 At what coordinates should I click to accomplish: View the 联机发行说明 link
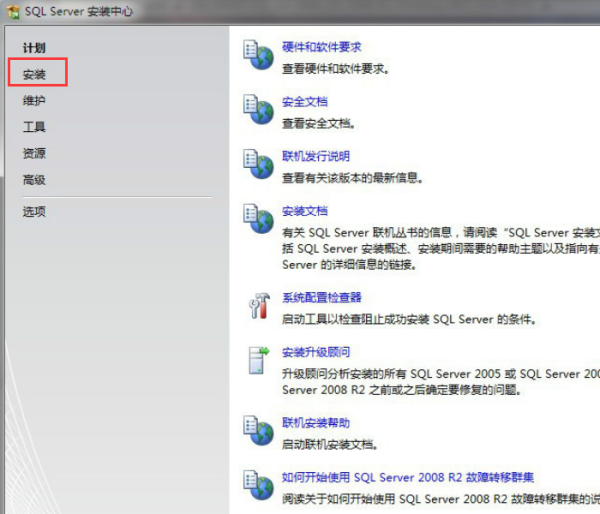316,156
